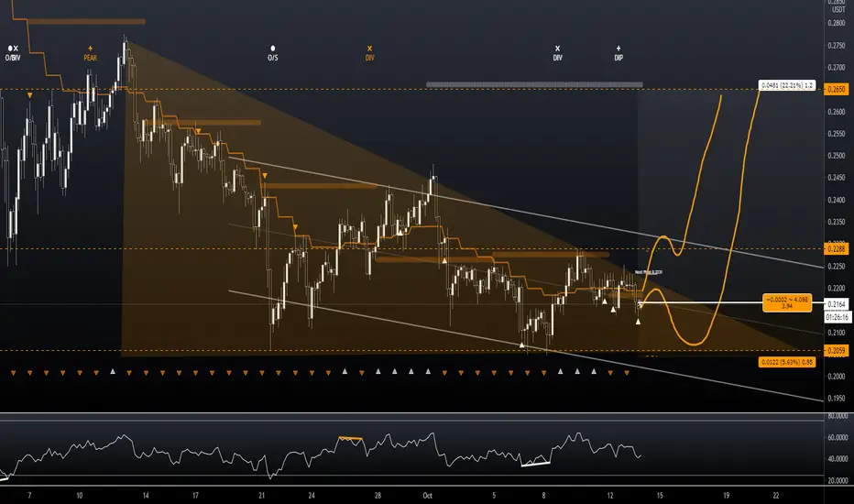Click date label 14 on time axis
The height and width of the screenshot is (504, 854).
coord(146,495)
